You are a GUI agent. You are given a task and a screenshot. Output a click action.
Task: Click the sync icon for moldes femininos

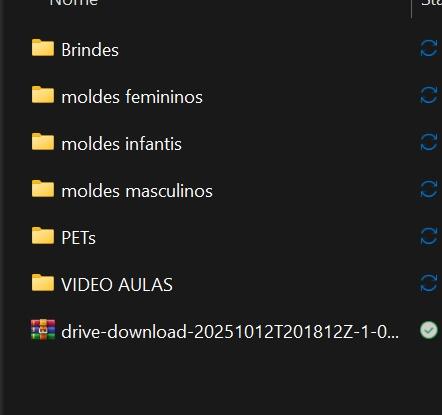point(429,96)
